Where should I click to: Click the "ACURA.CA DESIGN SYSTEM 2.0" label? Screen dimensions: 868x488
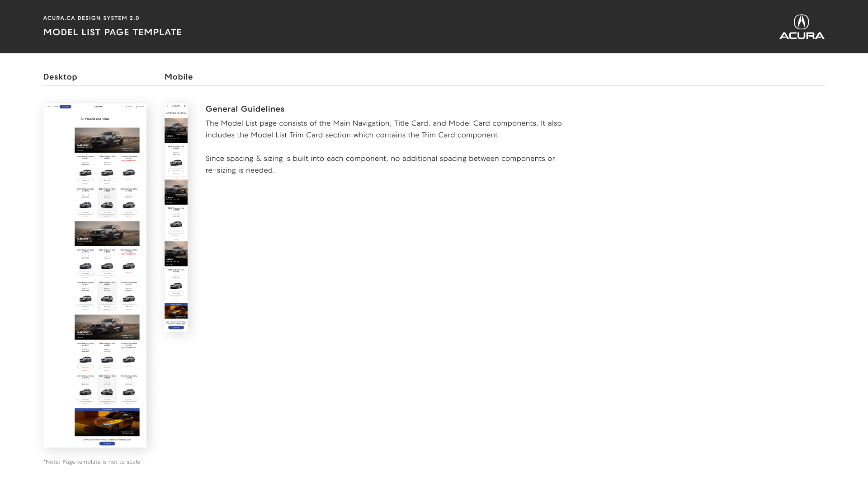[91, 18]
